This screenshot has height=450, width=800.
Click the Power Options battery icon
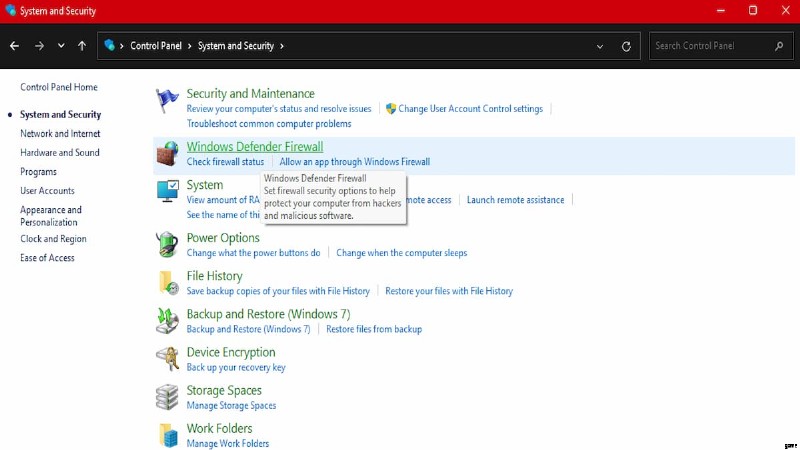pyautogui.click(x=167, y=244)
